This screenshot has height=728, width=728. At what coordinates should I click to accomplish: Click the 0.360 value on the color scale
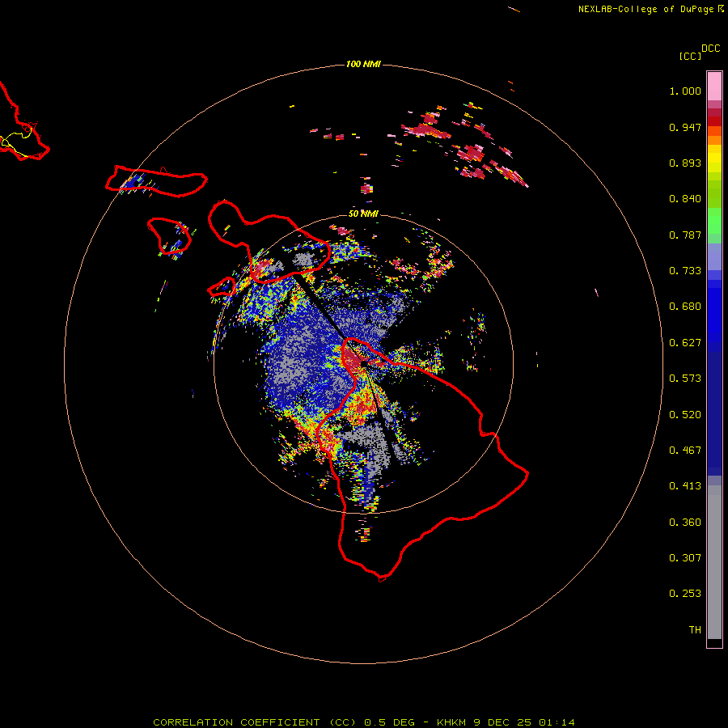[x=685, y=523]
